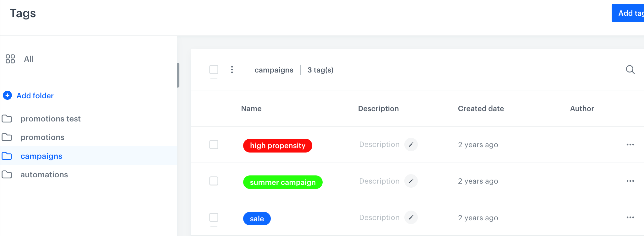The height and width of the screenshot is (236, 644).
Task: Edit description of high propensity tag
Action: [411, 145]
